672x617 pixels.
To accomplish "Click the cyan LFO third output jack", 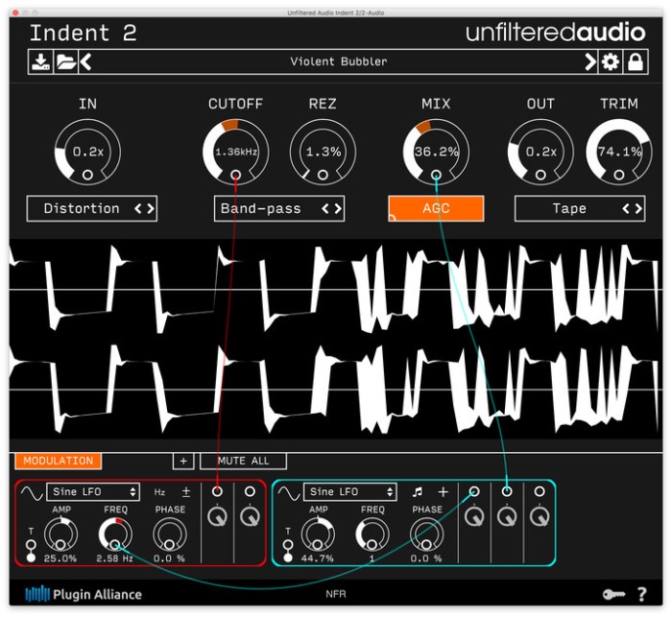I will pos(540,491).
